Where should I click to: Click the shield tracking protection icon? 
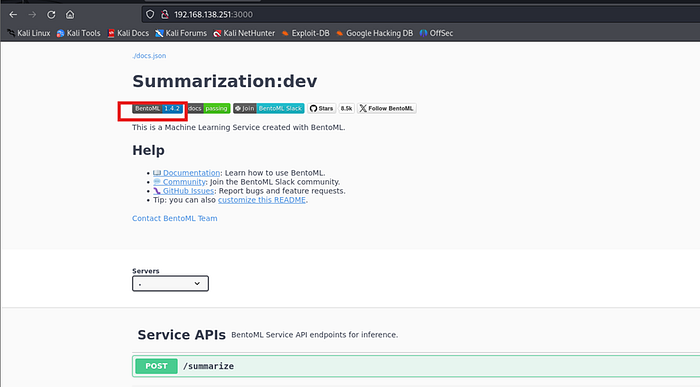pos(150,15)
